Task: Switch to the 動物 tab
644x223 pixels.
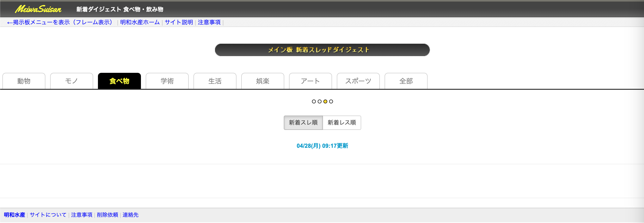Action: (x=24, y=81)
